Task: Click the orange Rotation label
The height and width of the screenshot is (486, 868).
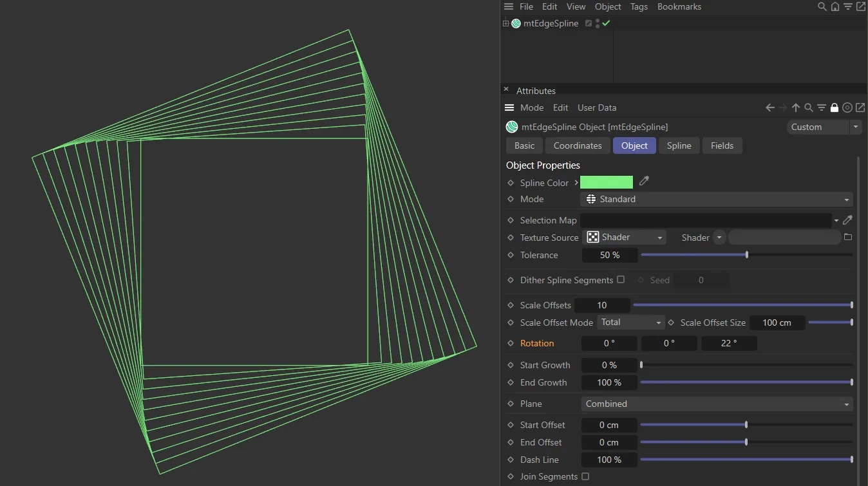Action: coord(538,343)
